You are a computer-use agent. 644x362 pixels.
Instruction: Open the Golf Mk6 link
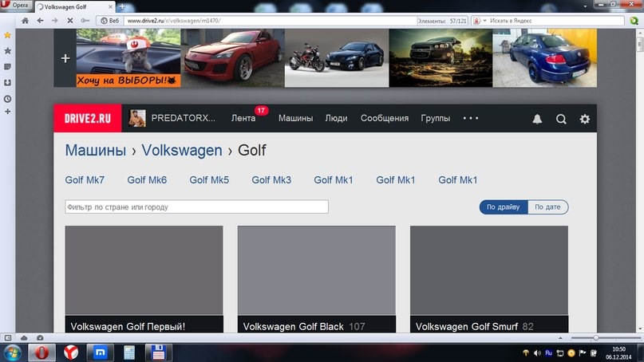click(147, 179)
